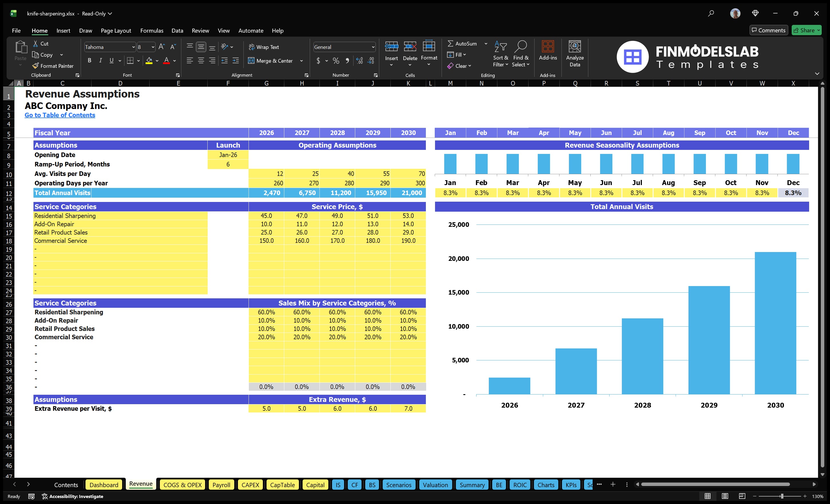Toggle underline formatting
The height and width of the screenshot is (504, 830).
111,61
